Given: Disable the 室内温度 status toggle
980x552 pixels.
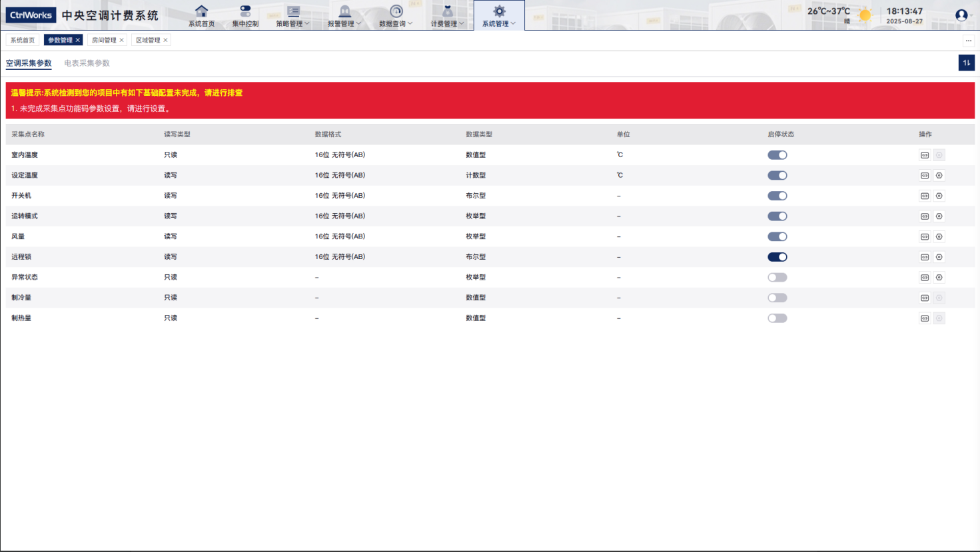Looking at the screenshot, I should click(x=777, y=155).
